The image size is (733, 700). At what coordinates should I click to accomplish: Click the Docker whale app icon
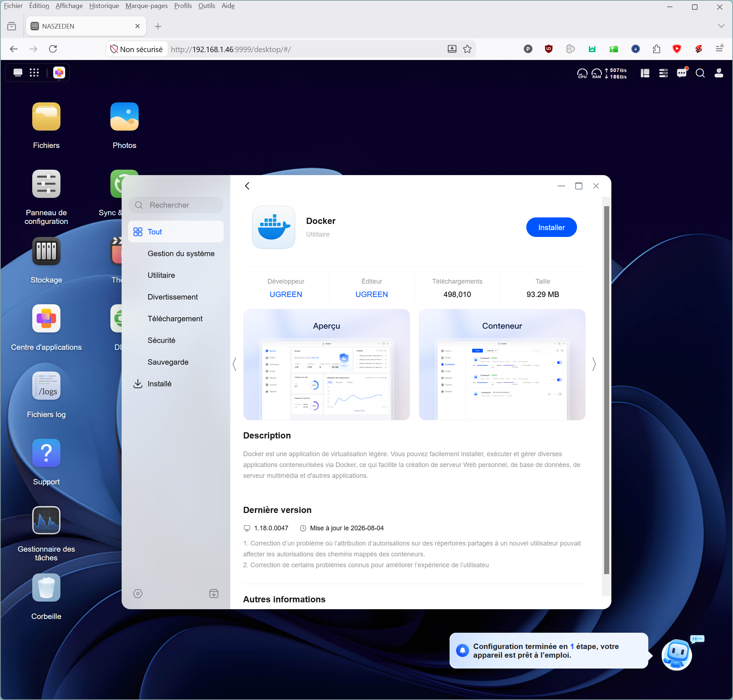pos(274,227)
